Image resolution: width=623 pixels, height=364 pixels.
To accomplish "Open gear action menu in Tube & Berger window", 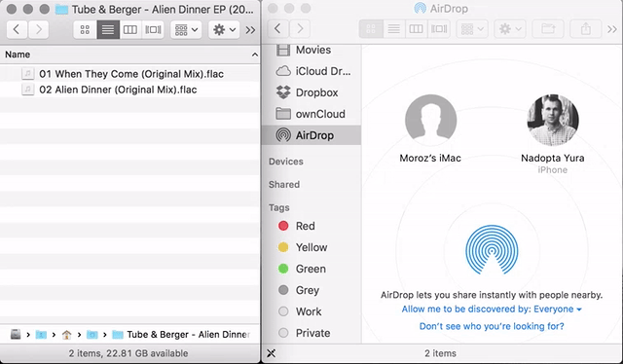I will (224, 29).
